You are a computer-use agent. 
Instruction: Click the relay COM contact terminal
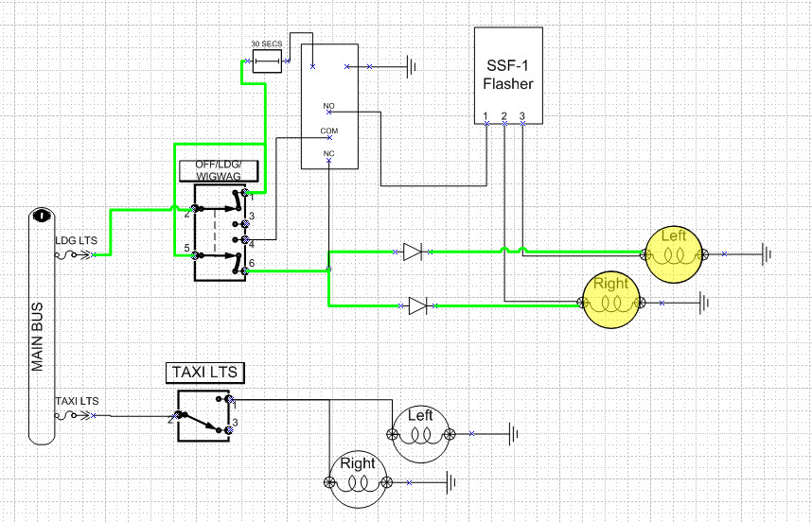click(x=328, y=136)
